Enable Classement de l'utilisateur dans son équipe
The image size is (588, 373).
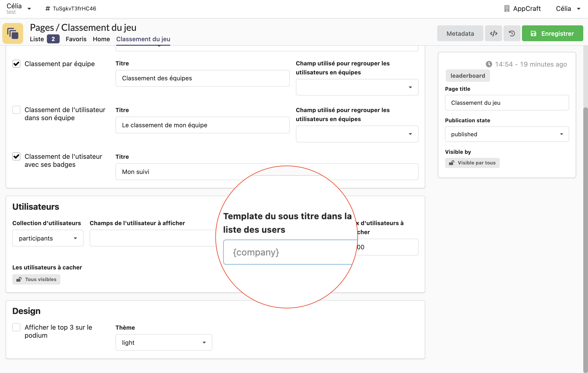coord(16,110)
